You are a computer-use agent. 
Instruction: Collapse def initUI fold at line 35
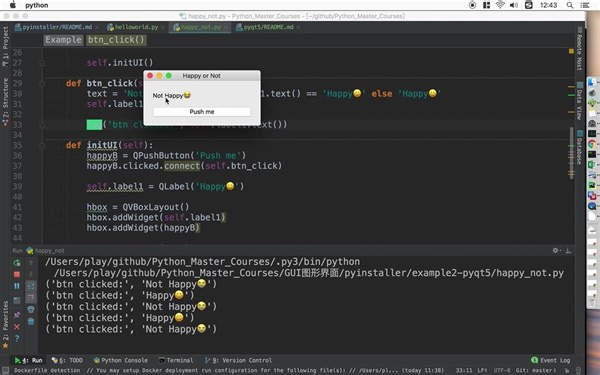[42, 145]
